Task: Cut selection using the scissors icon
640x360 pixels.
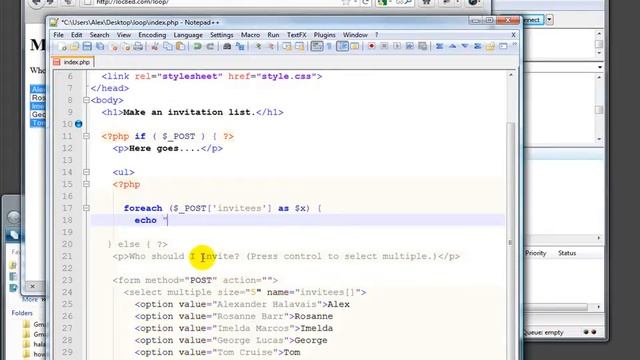Action: click(x=155, y=47)
